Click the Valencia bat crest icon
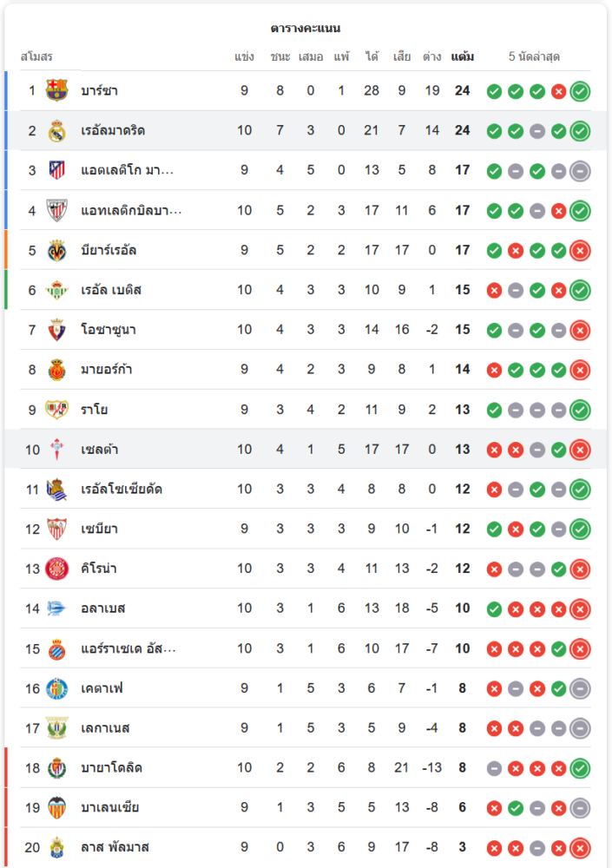 pos(57,807)
